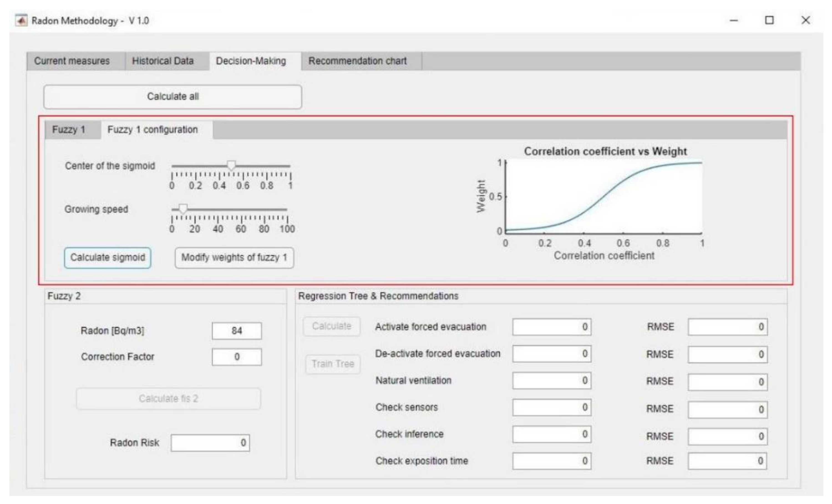
Task: Click the Correction Factor input field
Action: [236, 357]
